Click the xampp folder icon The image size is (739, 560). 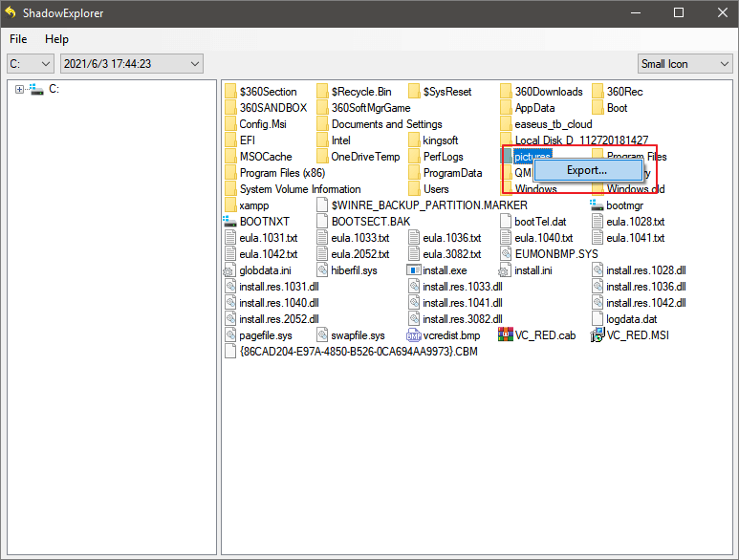(230, 205)
